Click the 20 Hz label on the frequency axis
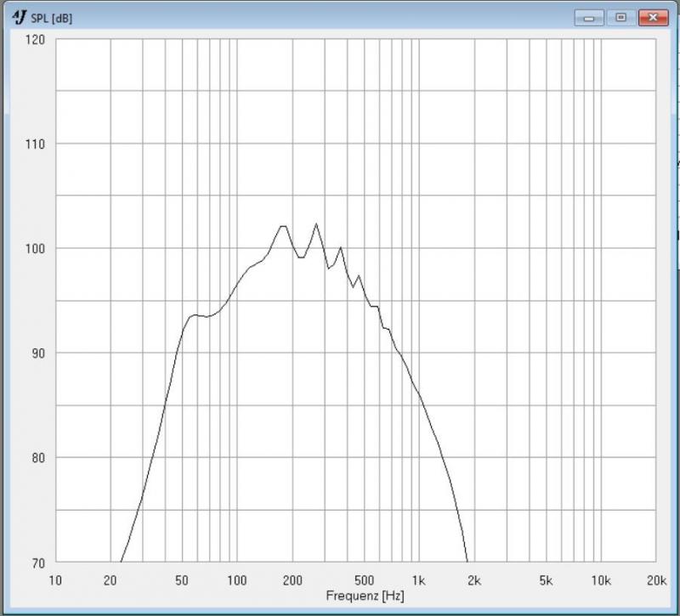 coord(110,581)
